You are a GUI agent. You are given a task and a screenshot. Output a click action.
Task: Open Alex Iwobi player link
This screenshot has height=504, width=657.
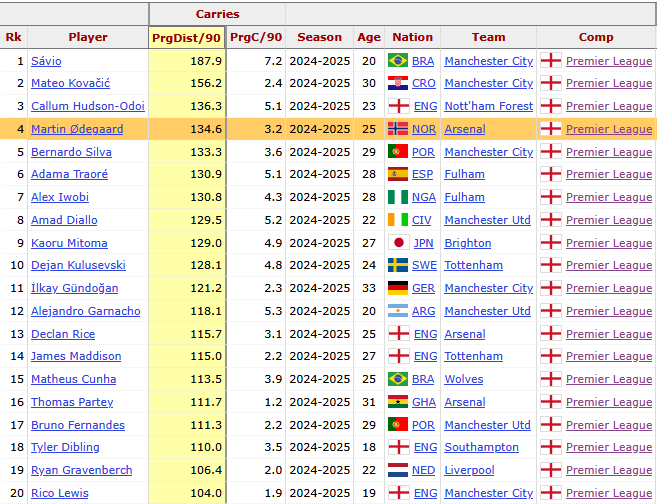60,197
